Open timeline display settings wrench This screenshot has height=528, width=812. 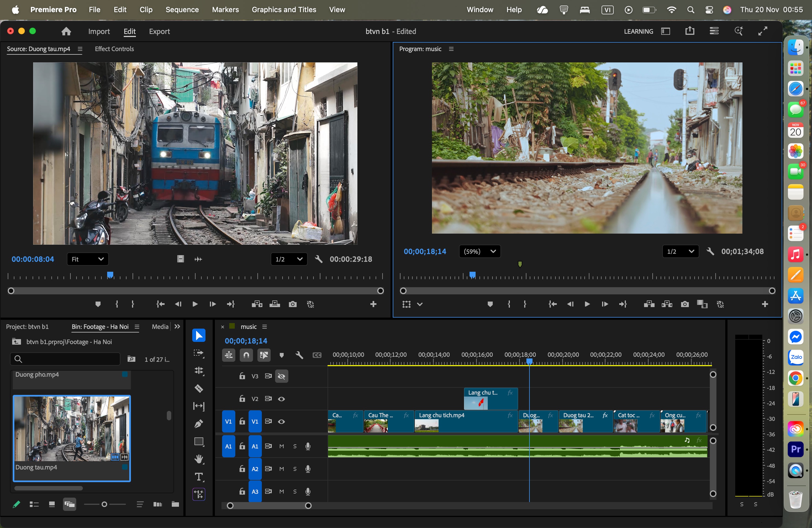click(x=299, y=355)
